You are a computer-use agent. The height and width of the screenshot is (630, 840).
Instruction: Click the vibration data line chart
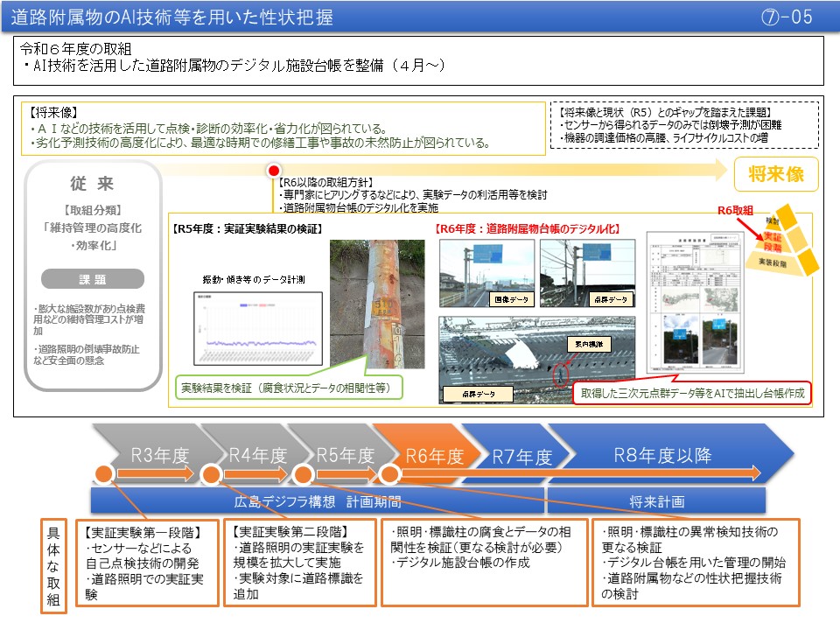click(257, 329)
